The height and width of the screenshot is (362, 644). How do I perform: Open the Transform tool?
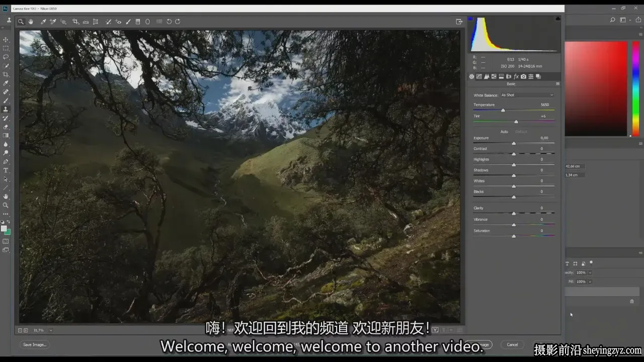(x=96, y=22)
